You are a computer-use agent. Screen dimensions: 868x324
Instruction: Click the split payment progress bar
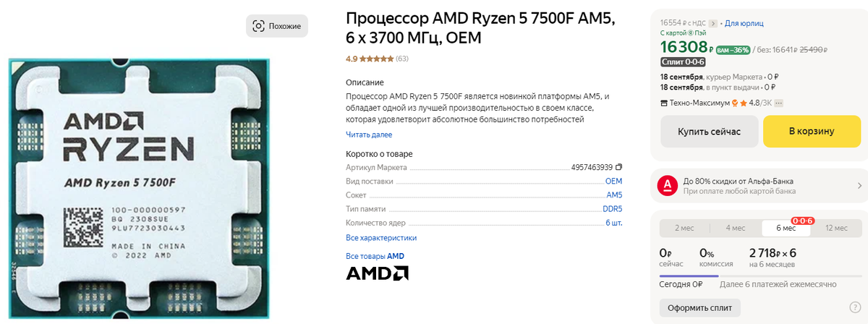coord(760,275)
